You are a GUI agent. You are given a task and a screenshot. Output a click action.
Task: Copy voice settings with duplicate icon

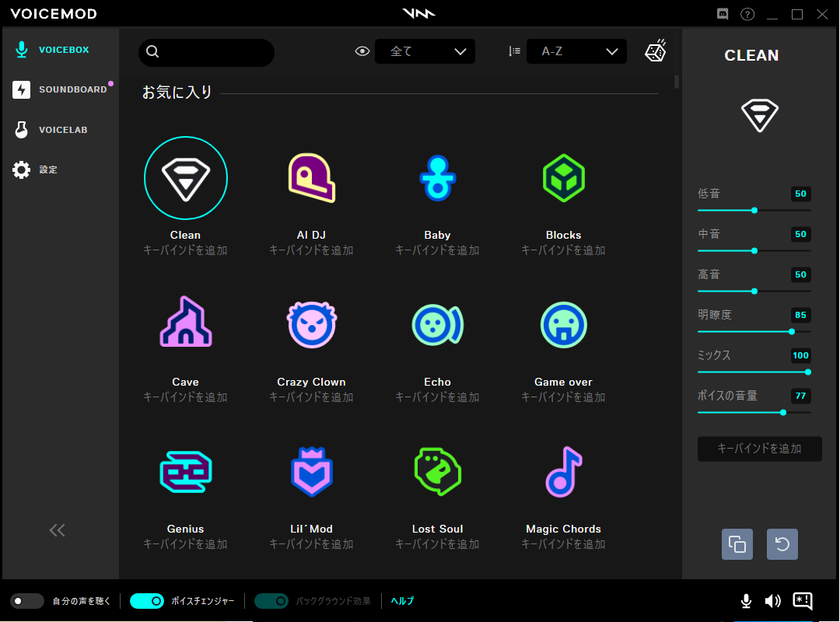[x=737, y=544]
